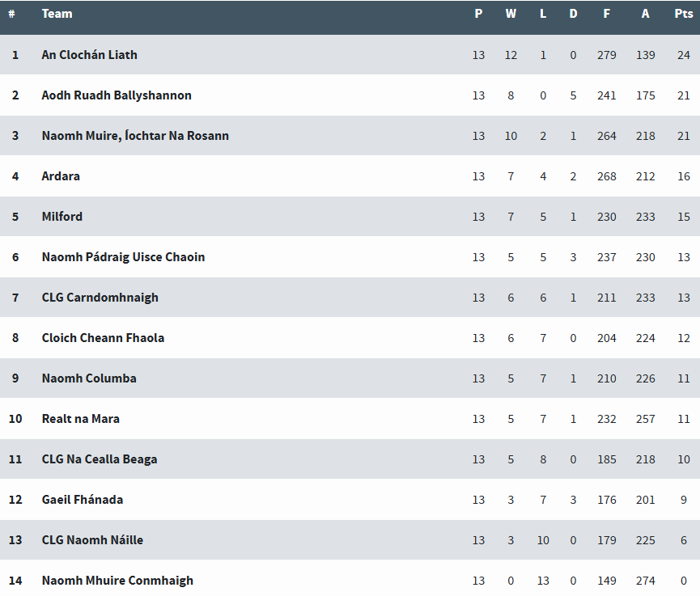Click the # rank column header
This screenshot has height=596, width=700.
(11, 14)
